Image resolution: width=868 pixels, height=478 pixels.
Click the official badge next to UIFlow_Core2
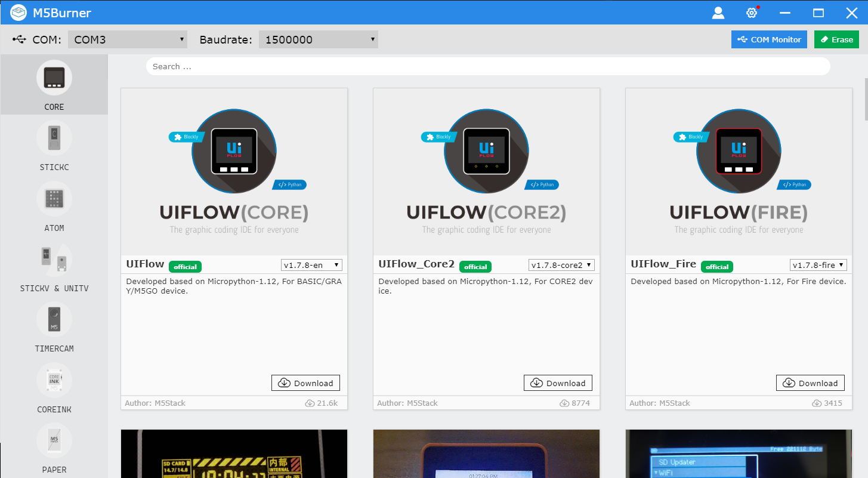click(475, 267)
